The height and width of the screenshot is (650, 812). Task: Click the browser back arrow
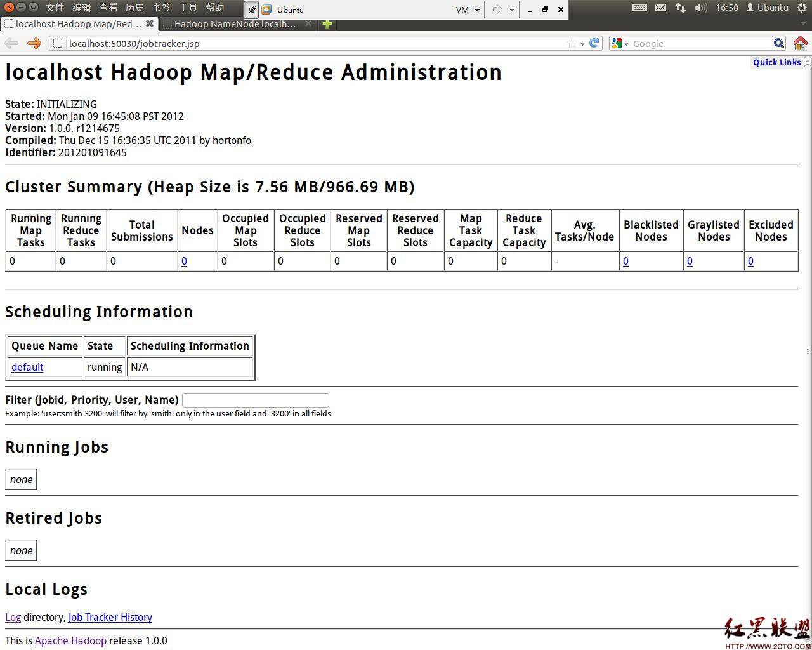point(11,43)
